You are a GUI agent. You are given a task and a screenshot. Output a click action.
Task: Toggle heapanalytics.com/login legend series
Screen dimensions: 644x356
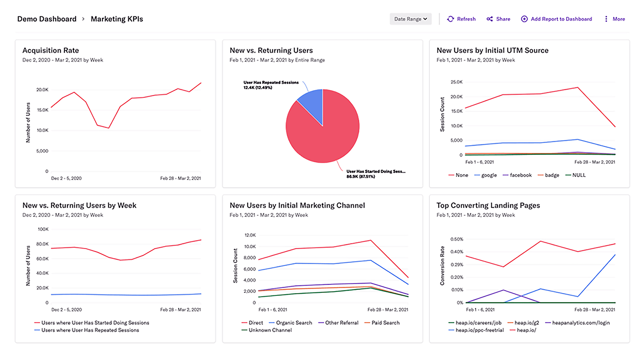click(577, 323)
